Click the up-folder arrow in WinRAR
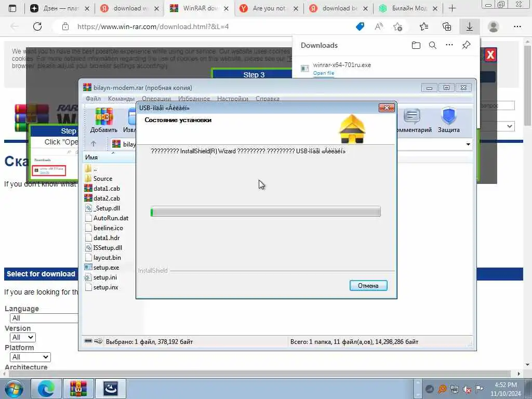This screenshot has width=532, height=399. click(x=94, y=144)
